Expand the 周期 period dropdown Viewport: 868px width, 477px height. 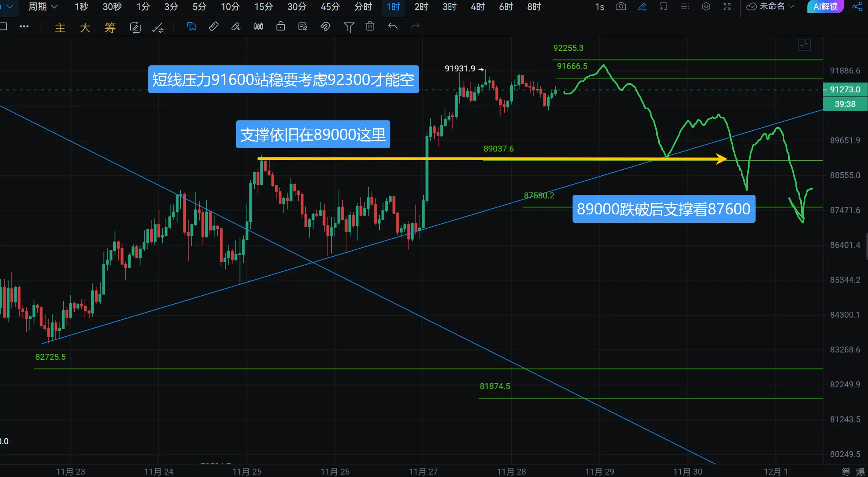pos(43,7)
